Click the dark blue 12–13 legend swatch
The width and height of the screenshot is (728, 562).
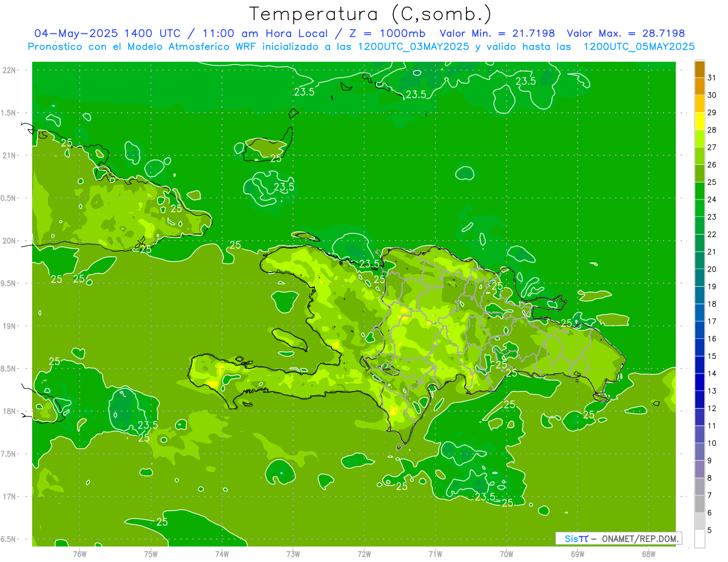pos(699,400)
